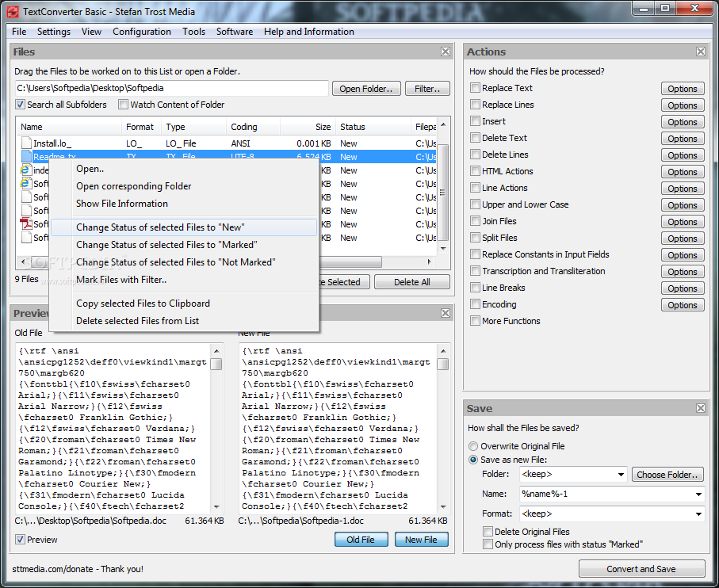
Task: Choose Change Status to "Marked" entry
Action: (x=184, y=245)
